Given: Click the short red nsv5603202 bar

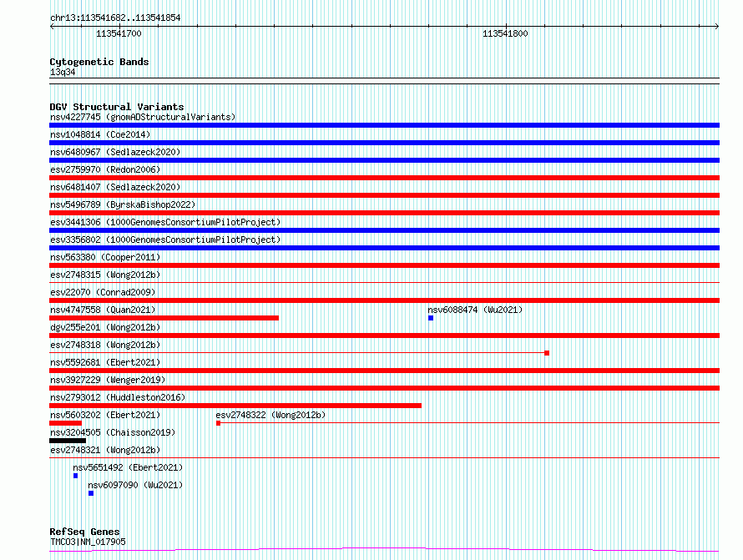Looking at the screenshot, I should point(65,423).
